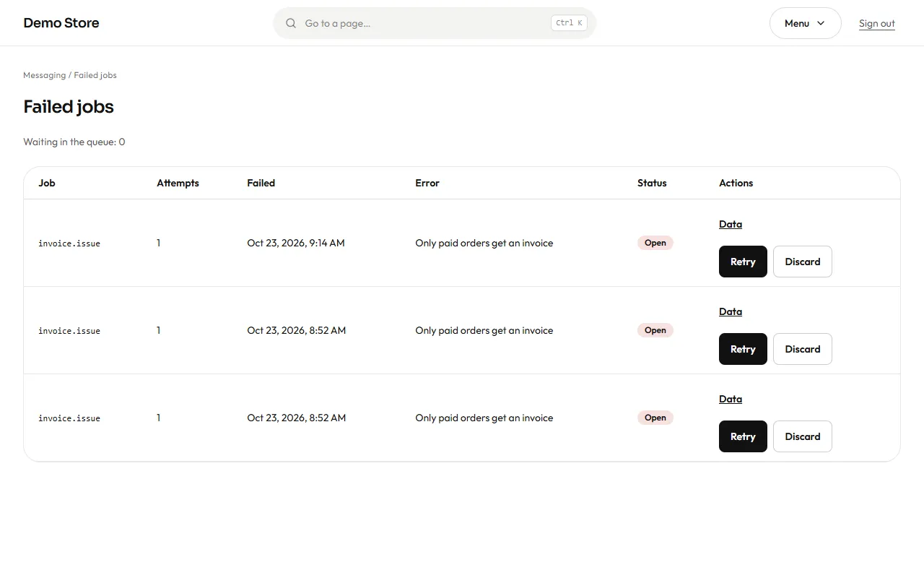Open the Messaging breadcrumb link
This screenshot has width=924, height=578.
[x=44, y=75]
